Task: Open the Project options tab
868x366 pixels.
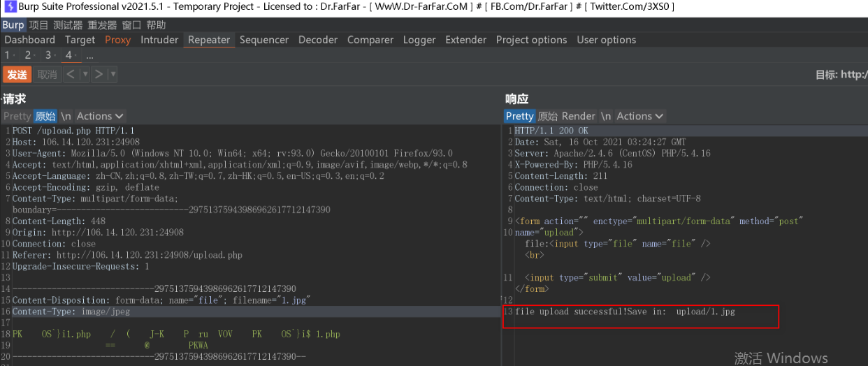Action: click(x=531, y=40)
